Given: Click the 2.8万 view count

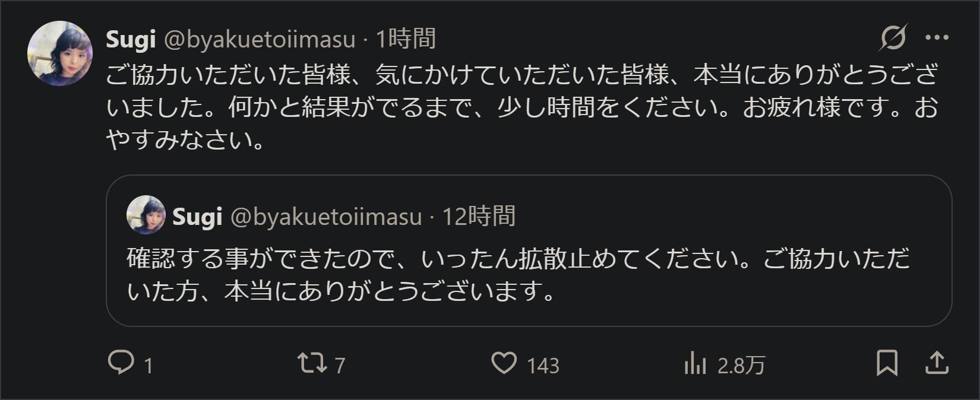Looking at the screenshot, I should pos(741,365).
